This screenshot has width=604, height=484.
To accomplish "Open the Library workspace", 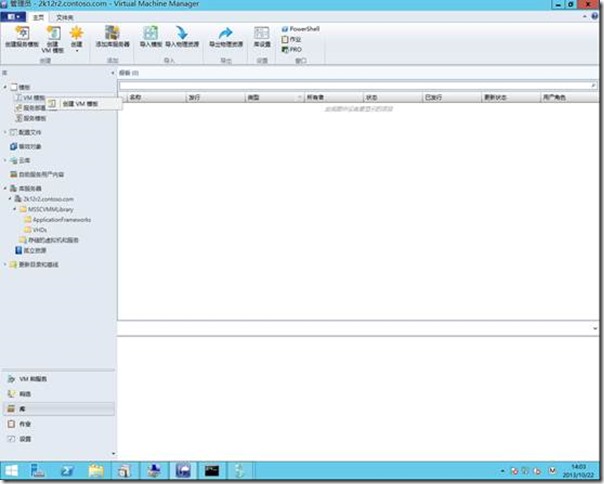I will (59, 409).
